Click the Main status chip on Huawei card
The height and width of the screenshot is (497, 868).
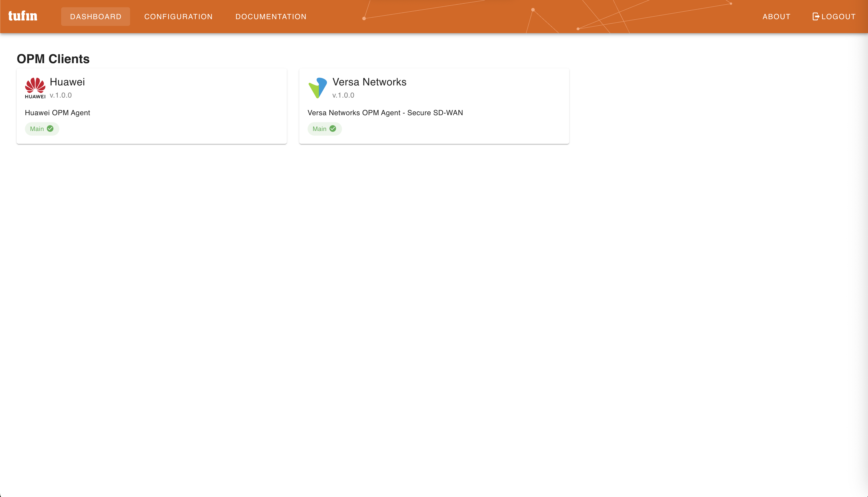(x=42, y=129)
